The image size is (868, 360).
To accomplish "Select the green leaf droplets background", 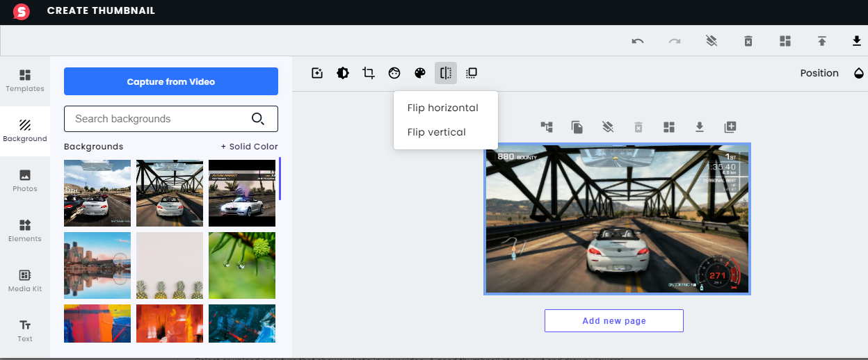I will 242,265.
